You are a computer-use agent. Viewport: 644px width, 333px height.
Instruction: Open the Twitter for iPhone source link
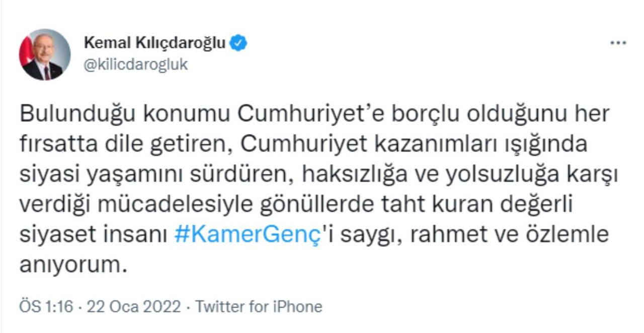[259, 306]
